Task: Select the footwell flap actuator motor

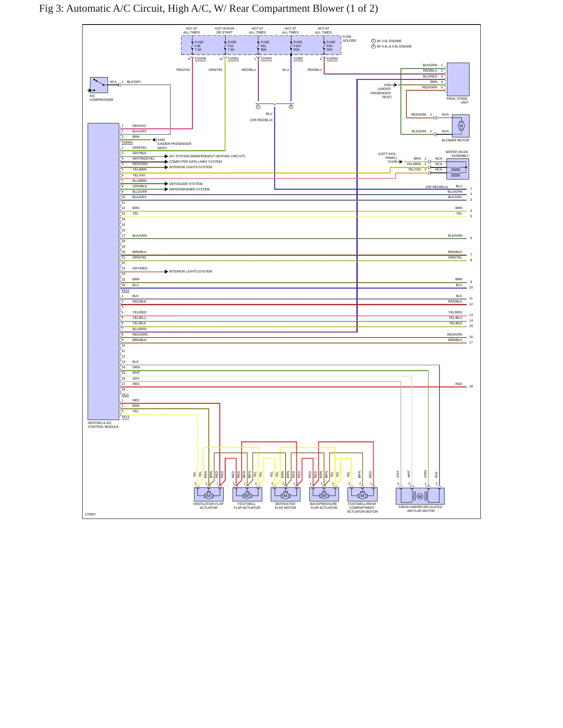Action: [x=247, y=495]
